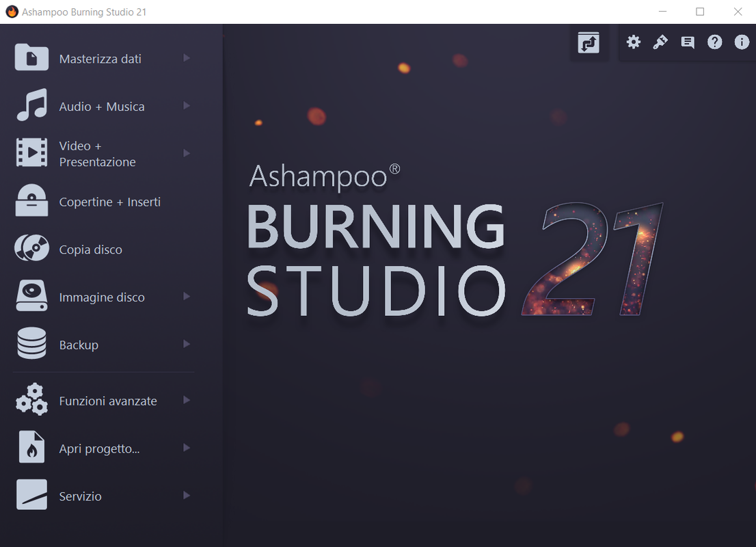Open the feedback speech bubble icon

(688, 42)
